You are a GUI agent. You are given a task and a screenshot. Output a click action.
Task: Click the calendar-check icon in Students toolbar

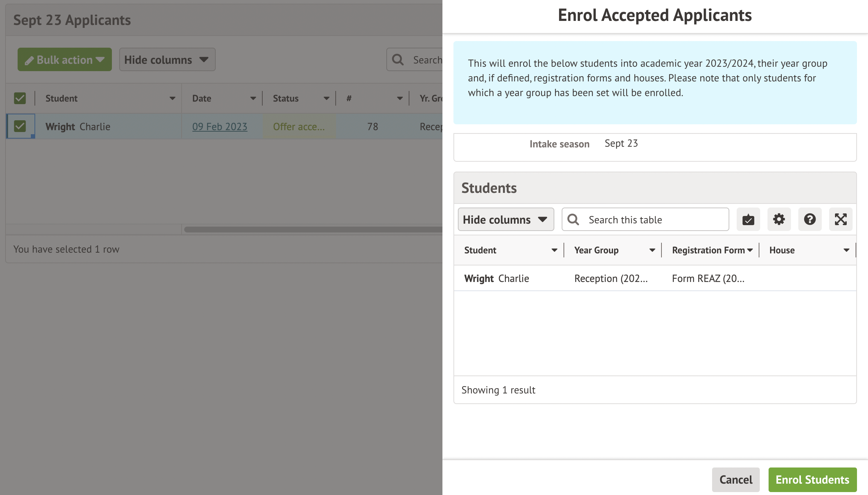[x=748, y=220]
